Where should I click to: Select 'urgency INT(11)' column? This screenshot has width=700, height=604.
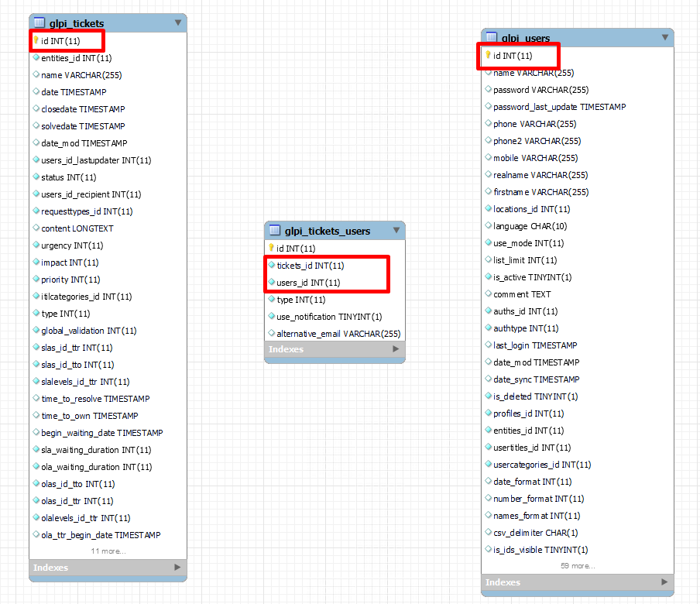72,245
